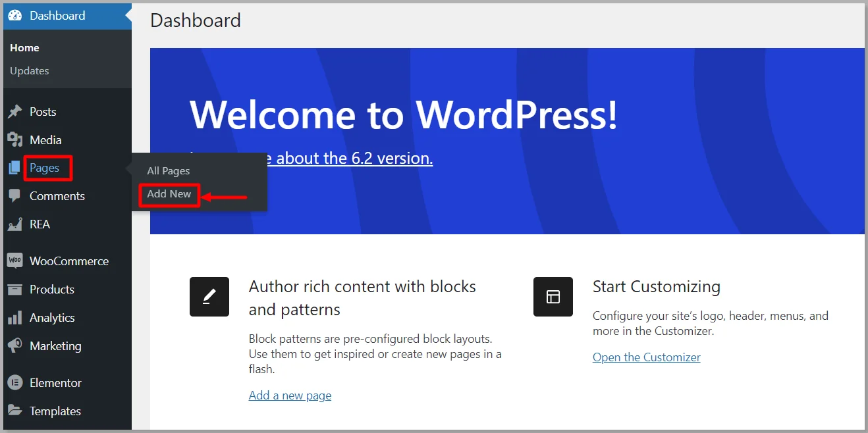Open the Products menu label

coord(52,290)
